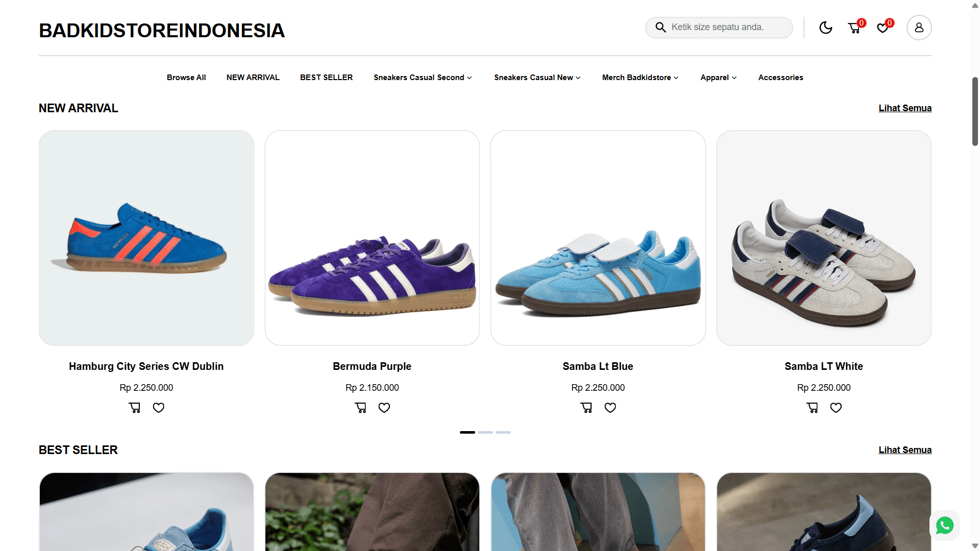Favorite Samba Lt Blue with the heart icon

[x=610, y=407]
